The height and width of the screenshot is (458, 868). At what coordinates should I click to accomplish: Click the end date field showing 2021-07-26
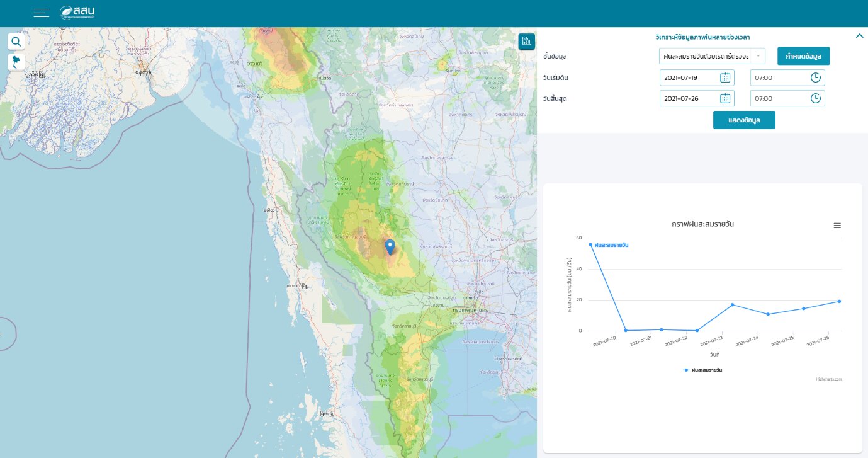point(697,98)
